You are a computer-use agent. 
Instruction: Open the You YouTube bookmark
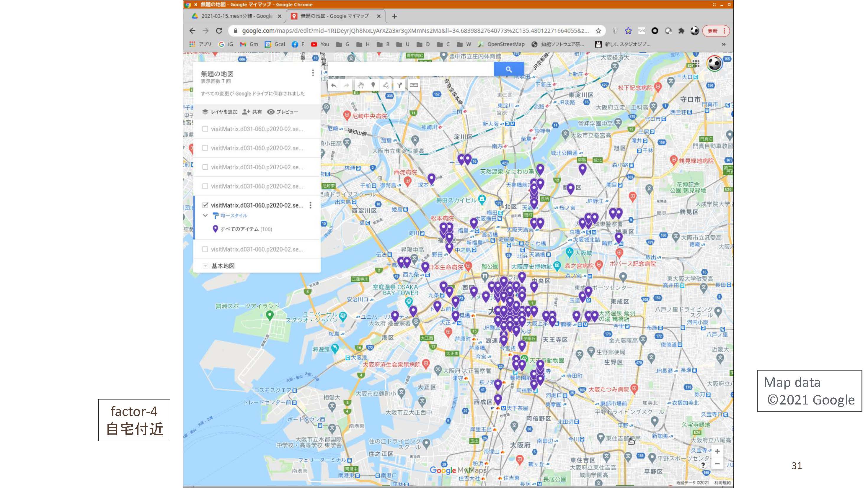pos(320,44)
